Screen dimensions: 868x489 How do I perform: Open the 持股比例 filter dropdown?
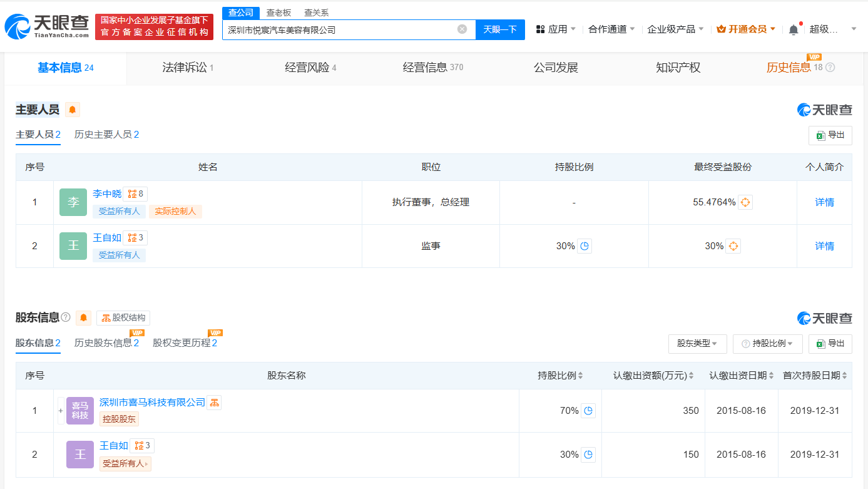[x=768, y=343]
